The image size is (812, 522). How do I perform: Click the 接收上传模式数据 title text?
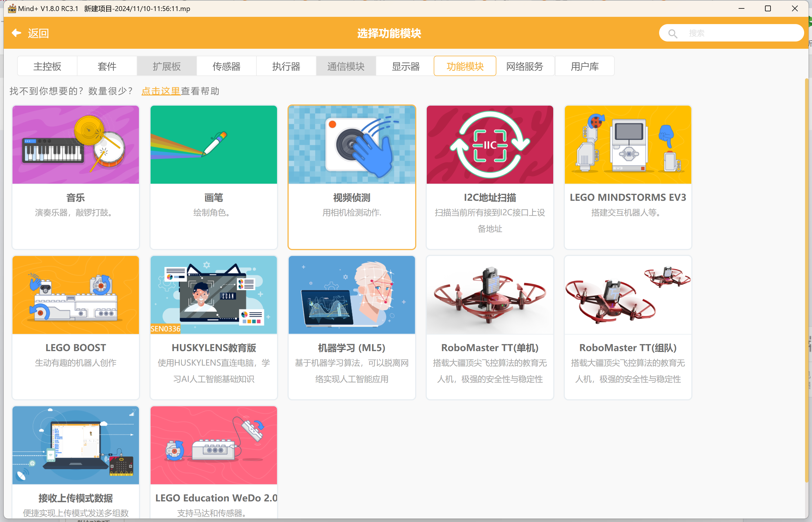coord(76,498)
